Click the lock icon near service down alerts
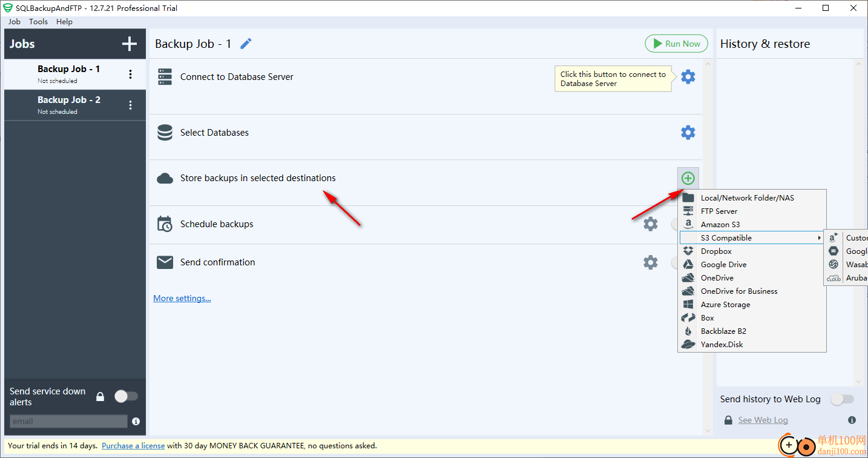 point(100,397)
